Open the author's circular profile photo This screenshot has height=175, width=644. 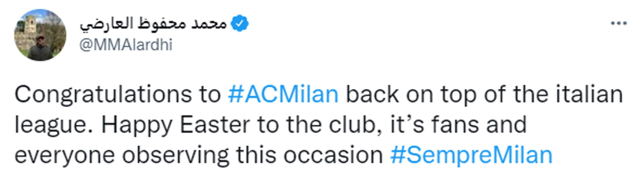(x=40, y=35)
